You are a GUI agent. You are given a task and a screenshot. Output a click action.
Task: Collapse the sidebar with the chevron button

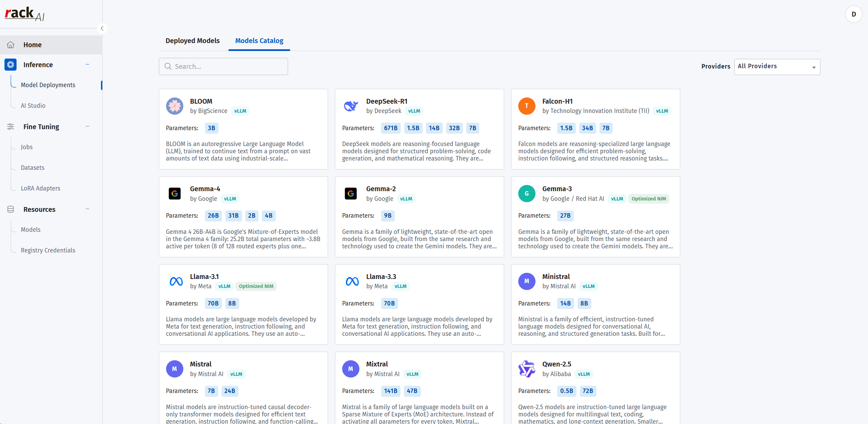pyautogui.click(x=102, y=29)
